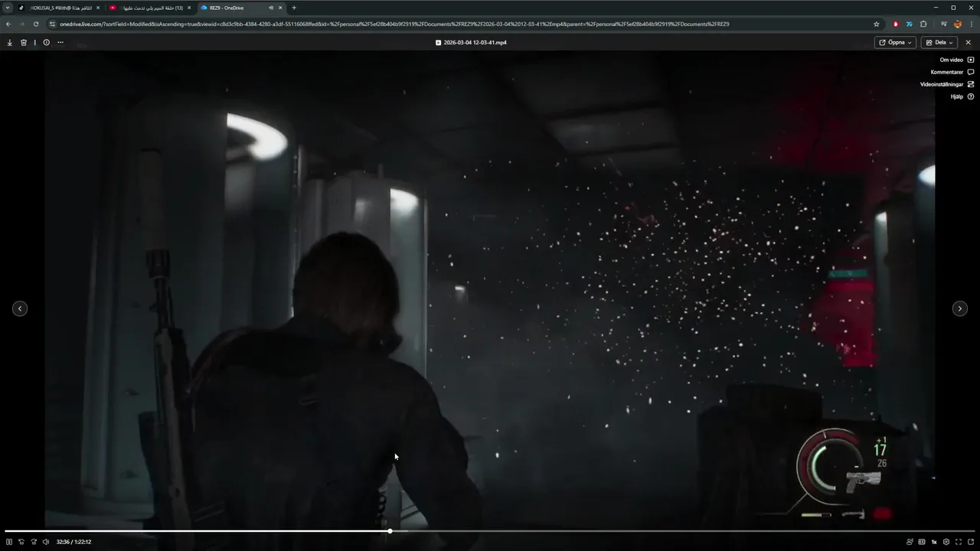The height and width of the screenshot is (551, 980).
Task: Download the video file
Action: 10,42
